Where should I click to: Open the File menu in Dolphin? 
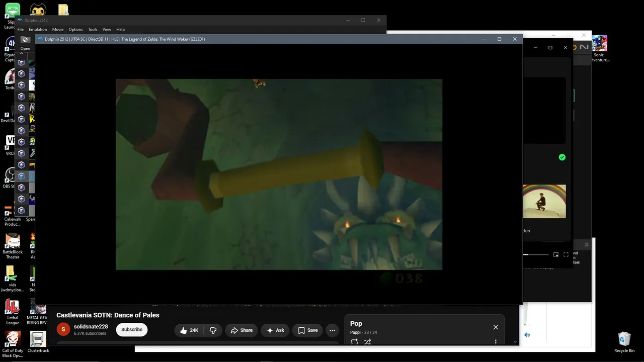click(21, 30)
